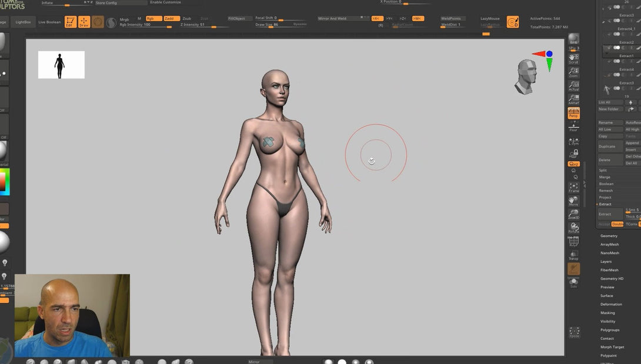This screenshot has width=641, height=364.
Task: Toggle Transp transparency mode
Action: tap(573, 255)
